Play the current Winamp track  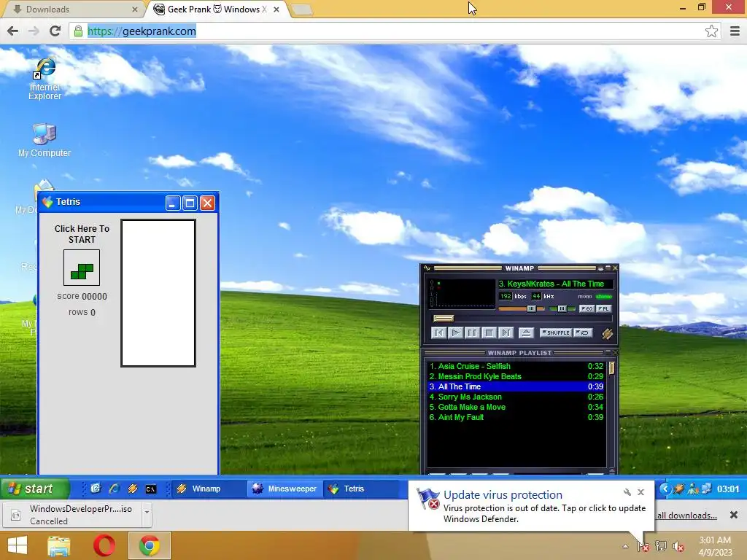pos(455,332)
